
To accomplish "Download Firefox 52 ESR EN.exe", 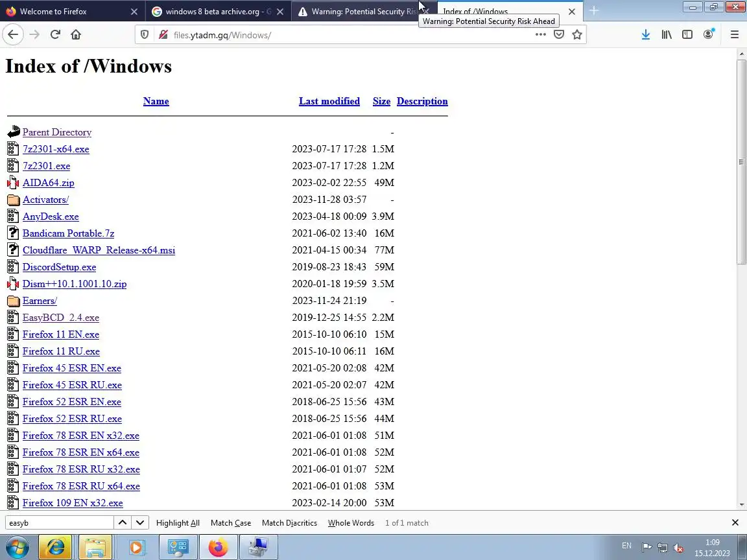I will click(71, 402).
